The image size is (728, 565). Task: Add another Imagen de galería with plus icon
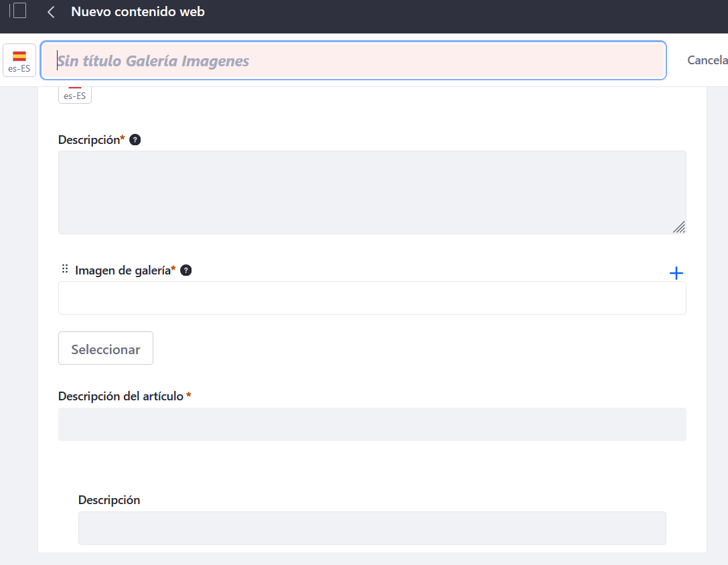(x=676, y=273)
